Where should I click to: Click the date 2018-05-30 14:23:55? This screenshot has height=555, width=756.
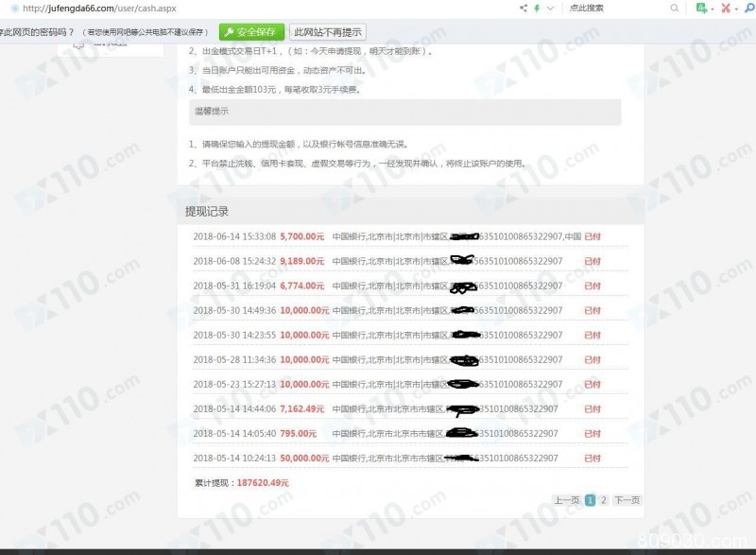click(234, 335)
